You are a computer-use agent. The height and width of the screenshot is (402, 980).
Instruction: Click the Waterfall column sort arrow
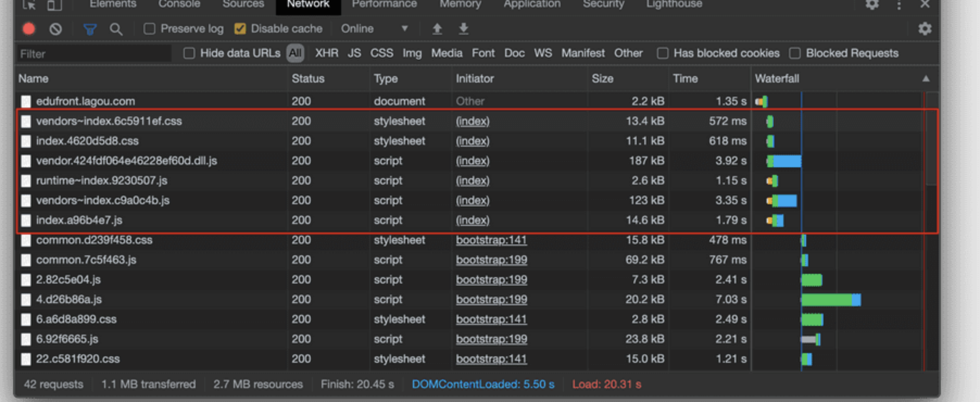(926, 79)
